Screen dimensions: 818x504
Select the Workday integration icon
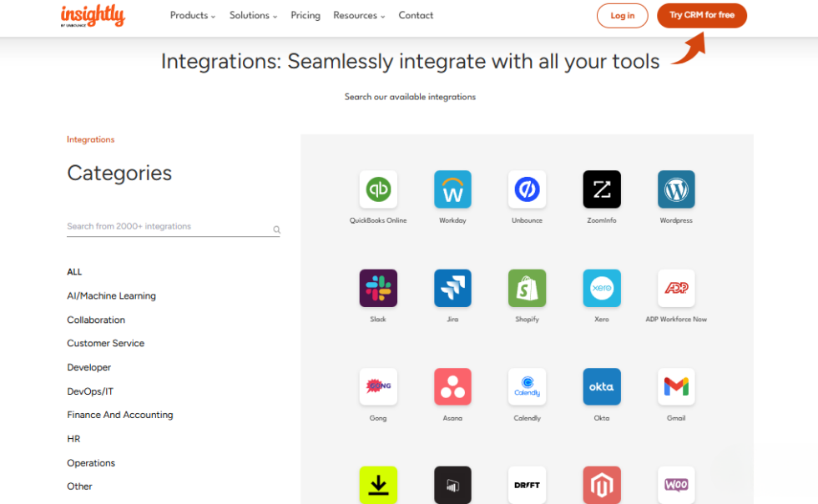pos(452,189)
